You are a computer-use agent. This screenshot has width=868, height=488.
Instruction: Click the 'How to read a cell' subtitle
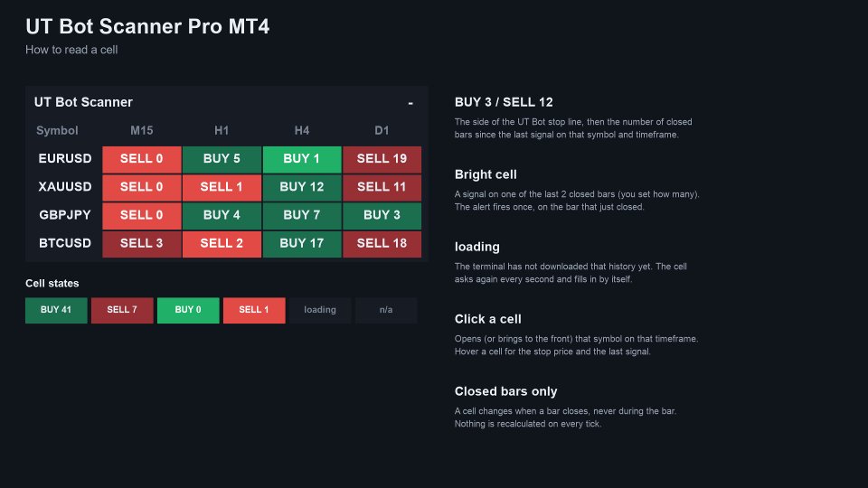[71, 50]
